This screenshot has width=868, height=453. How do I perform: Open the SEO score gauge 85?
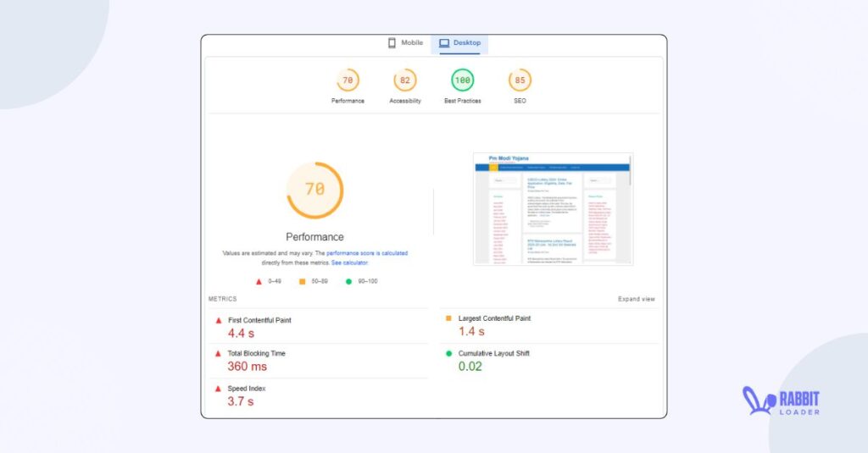coord(520,80)
